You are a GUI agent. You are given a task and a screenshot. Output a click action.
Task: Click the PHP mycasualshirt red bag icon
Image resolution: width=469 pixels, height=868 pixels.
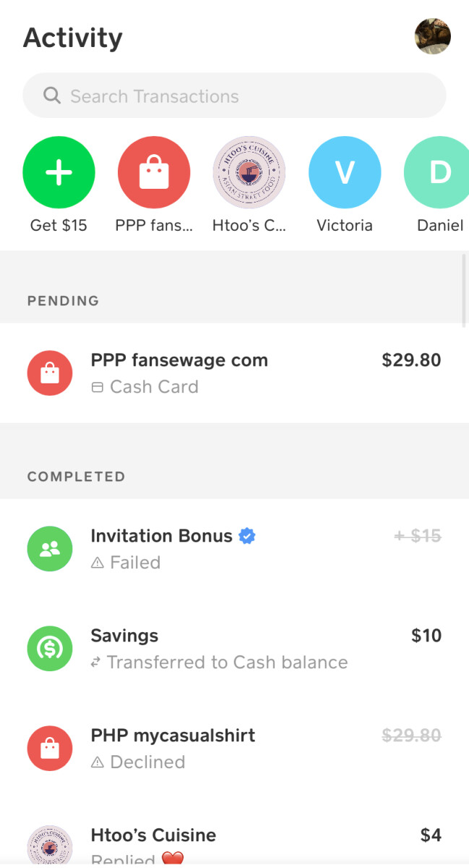click(50, 749)
